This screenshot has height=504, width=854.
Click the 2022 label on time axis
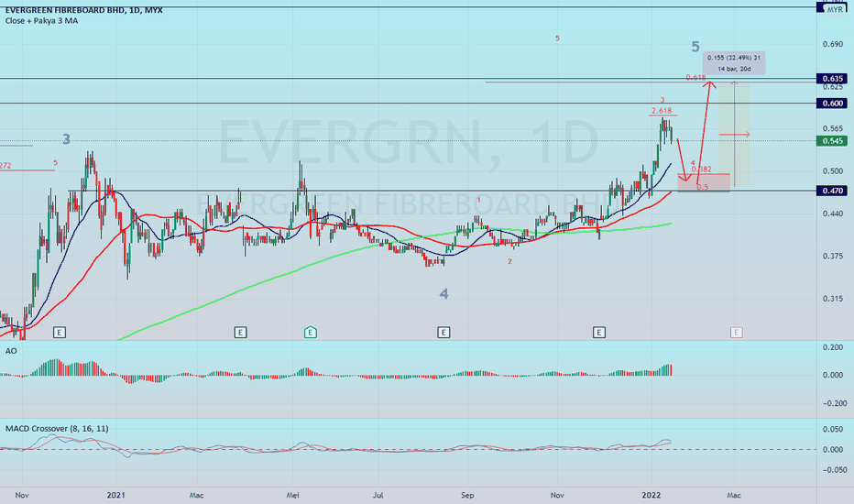pos(651,495)
